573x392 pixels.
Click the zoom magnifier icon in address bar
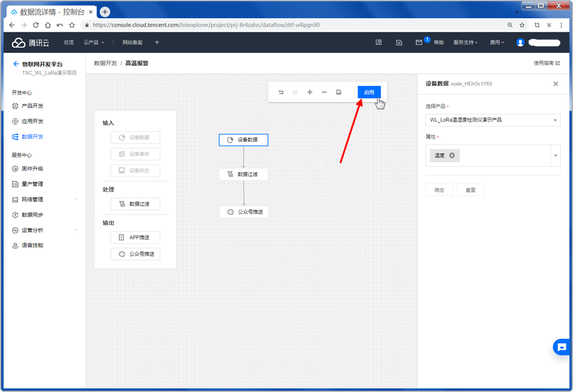(x=510, y=25)
